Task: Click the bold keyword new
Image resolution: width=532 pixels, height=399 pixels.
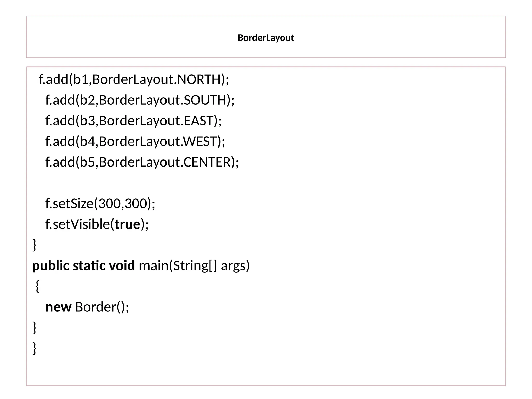Action: pyautogui.click(x=58, y=307)
